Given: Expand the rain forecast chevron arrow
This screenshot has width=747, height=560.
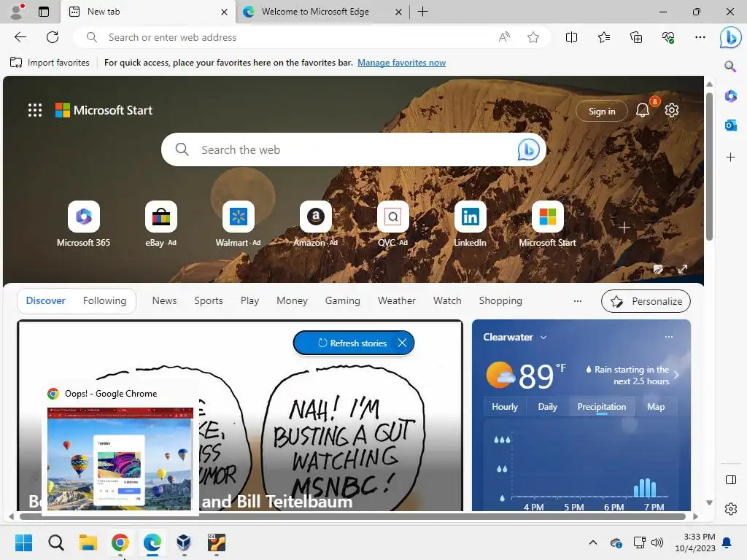Looking at the screenshot, I should (x=676, y=375).
